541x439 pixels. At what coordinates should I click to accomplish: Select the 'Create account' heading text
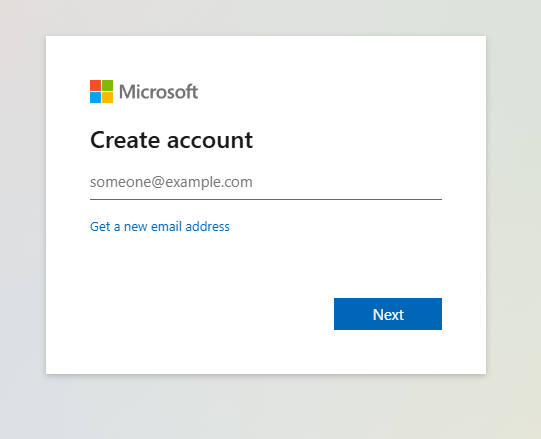171,140
